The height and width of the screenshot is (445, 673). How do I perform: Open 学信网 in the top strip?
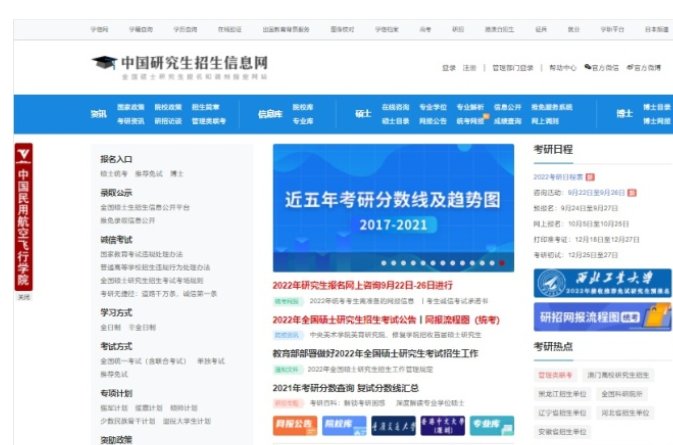click(x=99, y=29)
